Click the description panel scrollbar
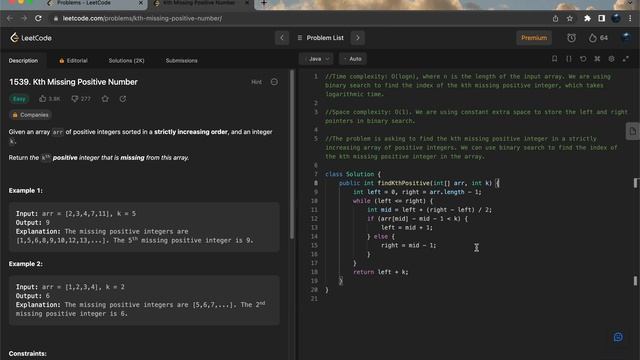 [x=291, y=154]
